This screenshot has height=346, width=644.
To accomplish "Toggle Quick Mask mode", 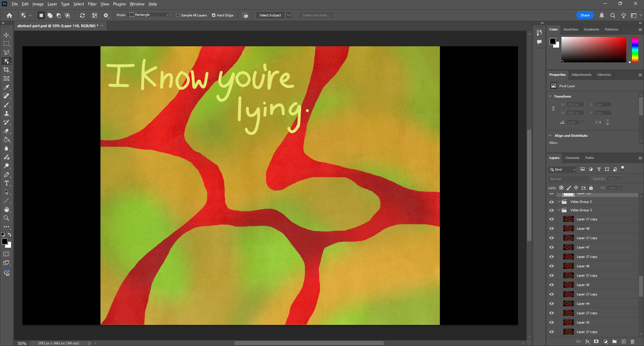I will click(6, 254).
